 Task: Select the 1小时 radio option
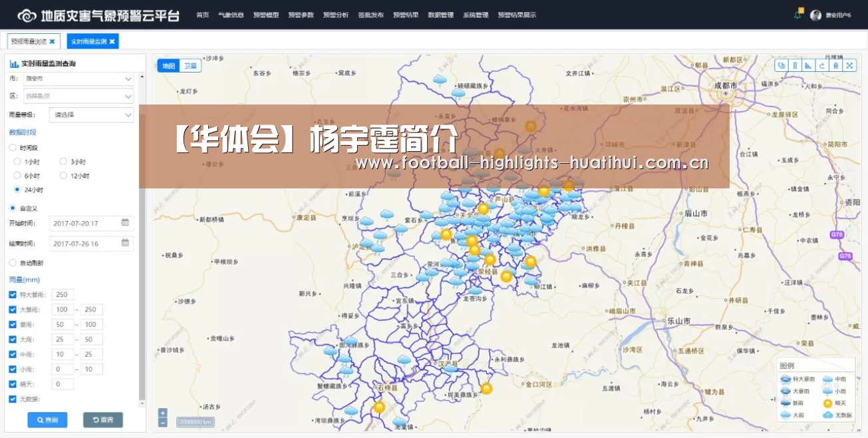[x=18, y=161]
